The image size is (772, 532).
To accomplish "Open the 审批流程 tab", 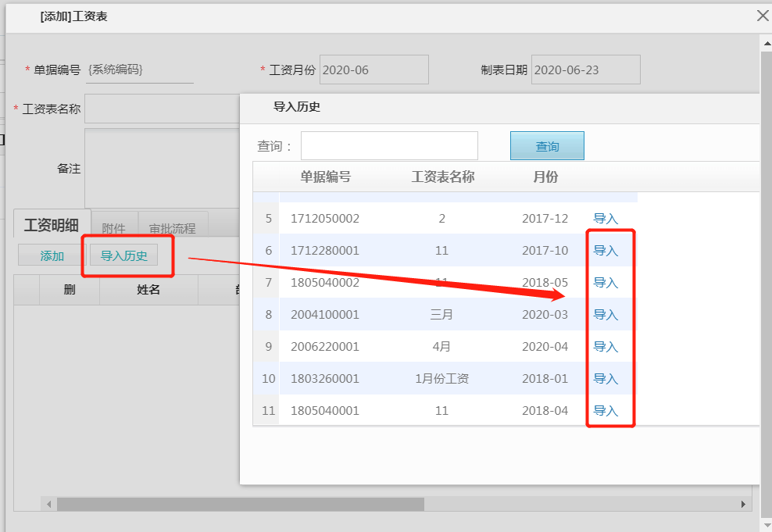I will click(172, 228).
